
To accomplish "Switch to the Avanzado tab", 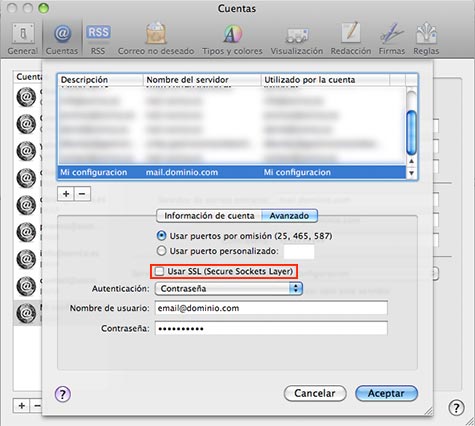I will [x=289, y=216].
